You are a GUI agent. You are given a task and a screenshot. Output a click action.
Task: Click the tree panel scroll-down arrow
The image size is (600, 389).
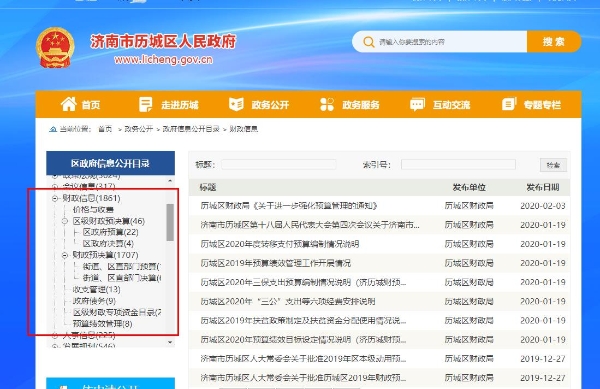[170, 342]
